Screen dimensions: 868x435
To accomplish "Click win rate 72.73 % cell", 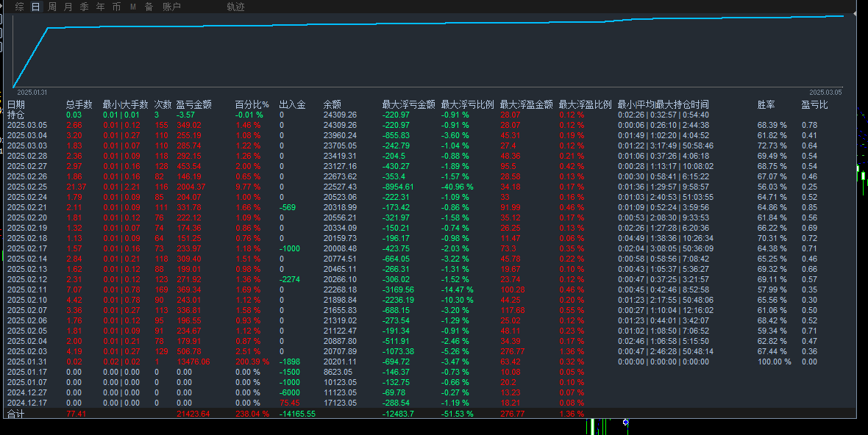I will point(772,146).
